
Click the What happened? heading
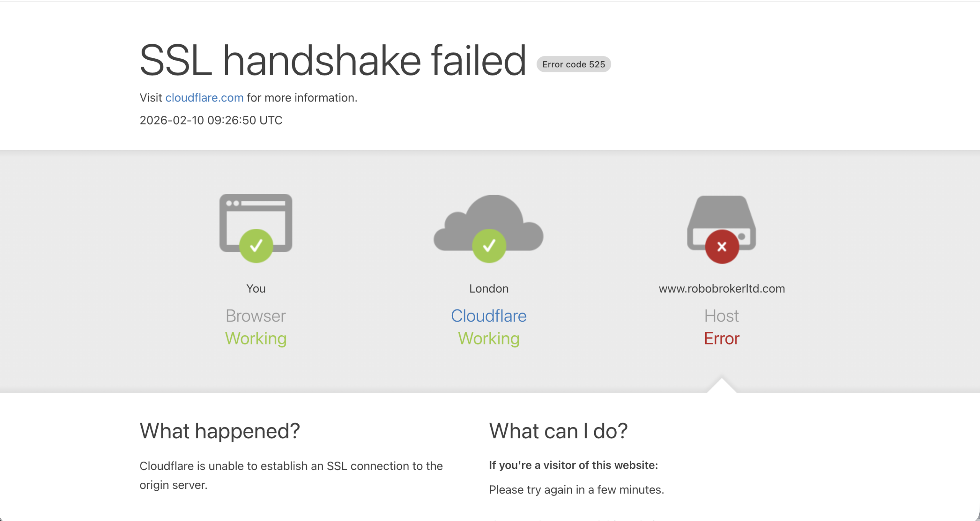[x=220, y=431]
